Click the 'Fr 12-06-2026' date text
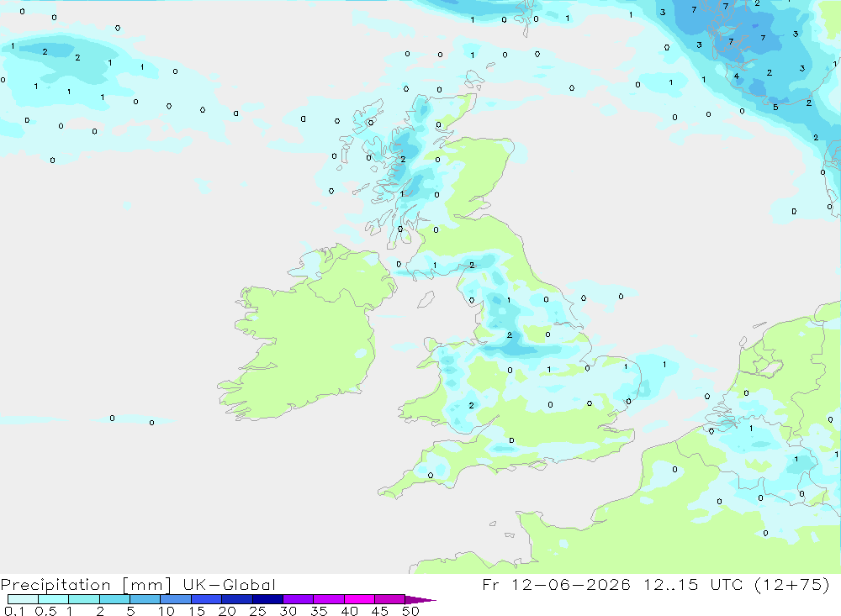841x616 pixels. 556,584
